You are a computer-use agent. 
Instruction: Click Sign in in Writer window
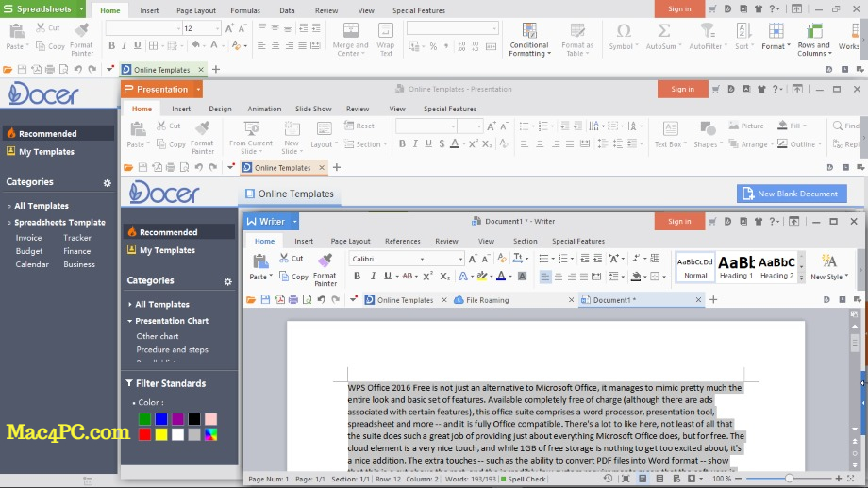coord(679,221)
